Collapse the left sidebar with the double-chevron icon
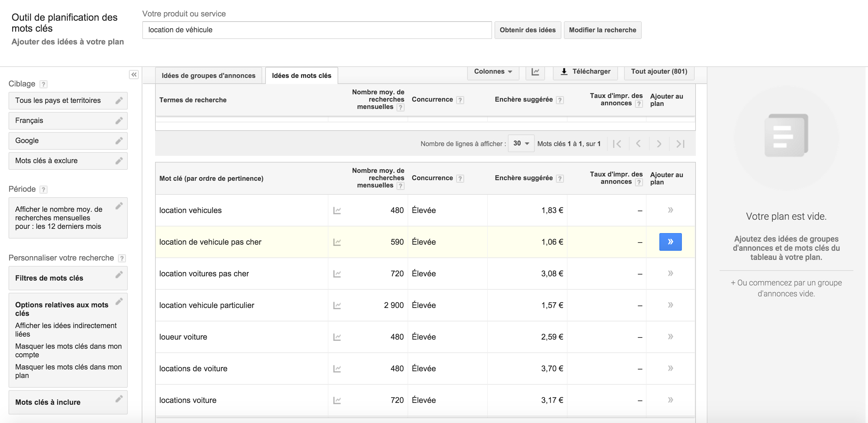Image resolution: width=868 pixels, height=423 pixels. pyautogui.click(x=134, y=75)
